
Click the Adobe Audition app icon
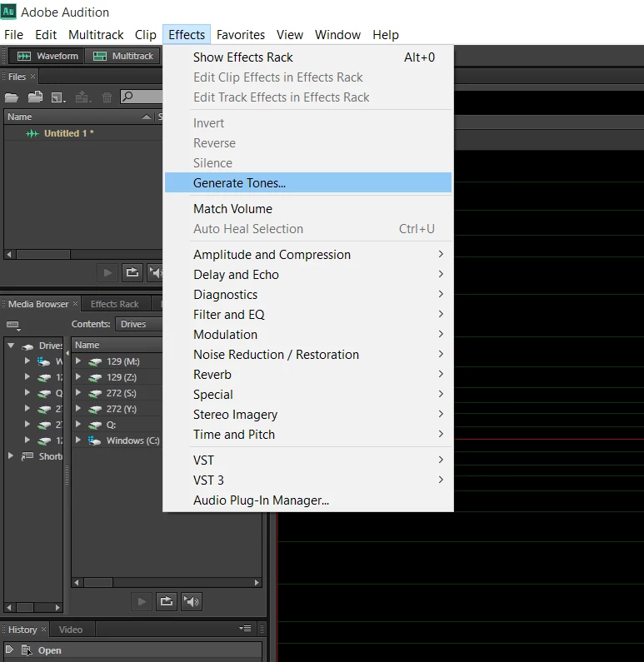click(8, 12)
